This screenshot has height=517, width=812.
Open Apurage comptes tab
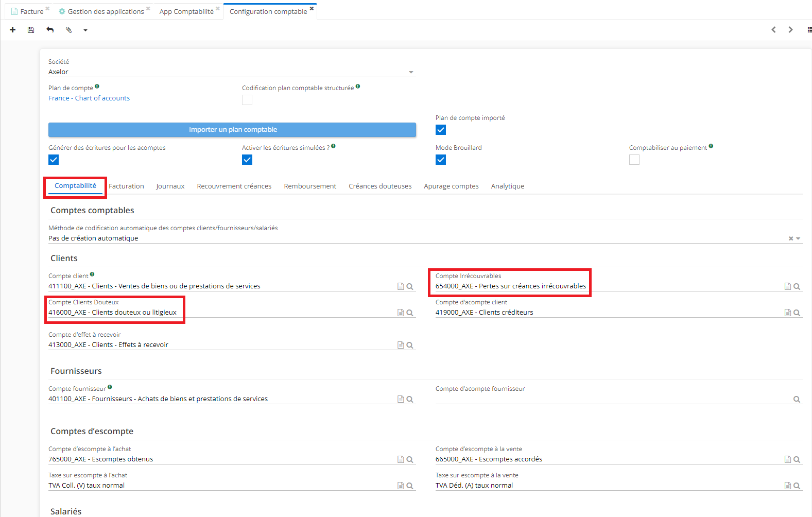click(451, 186)
